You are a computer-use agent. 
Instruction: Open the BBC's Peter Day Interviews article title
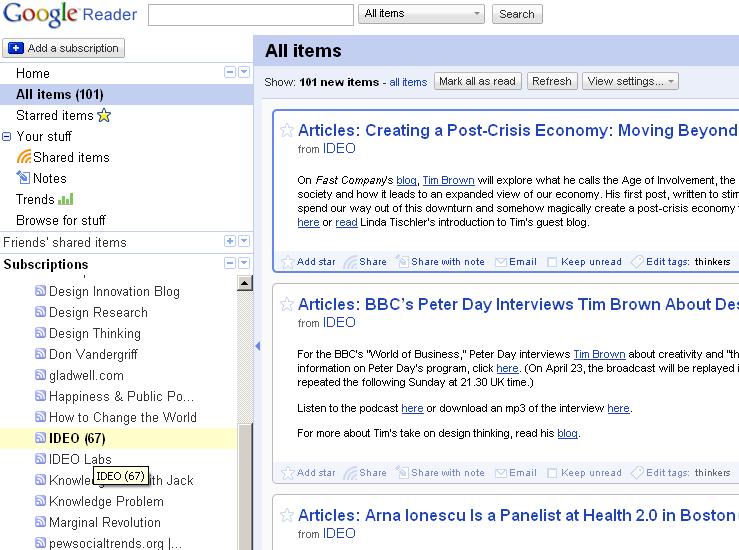coord(518,304)
